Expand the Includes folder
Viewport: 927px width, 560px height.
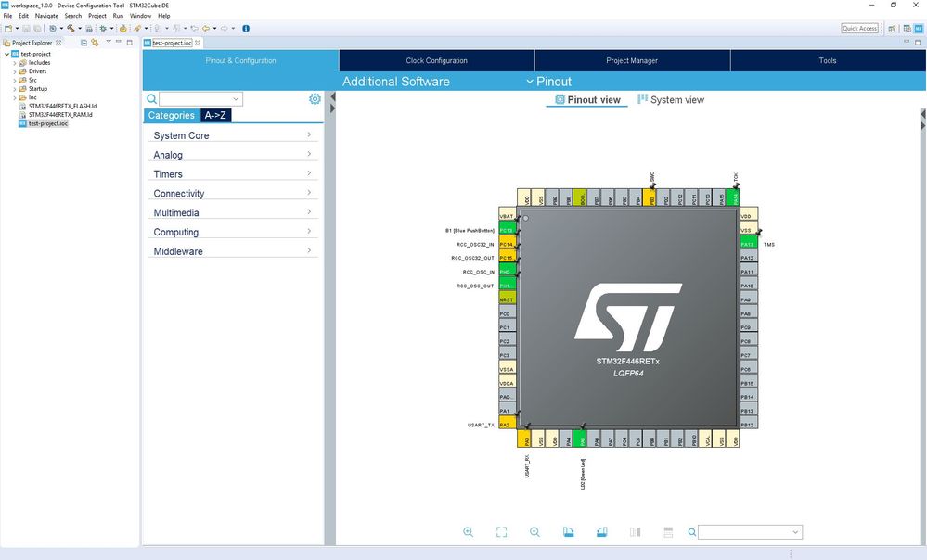pos(15,63)
